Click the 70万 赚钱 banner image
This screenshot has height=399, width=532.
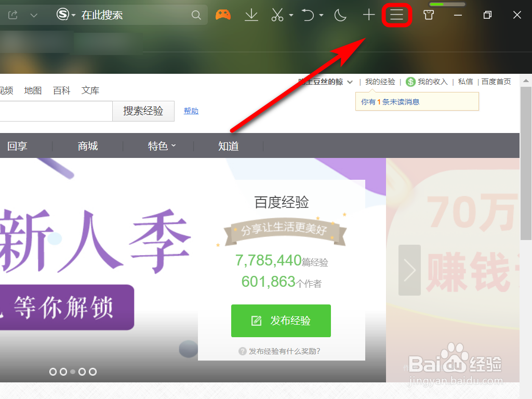click(453, 270)
